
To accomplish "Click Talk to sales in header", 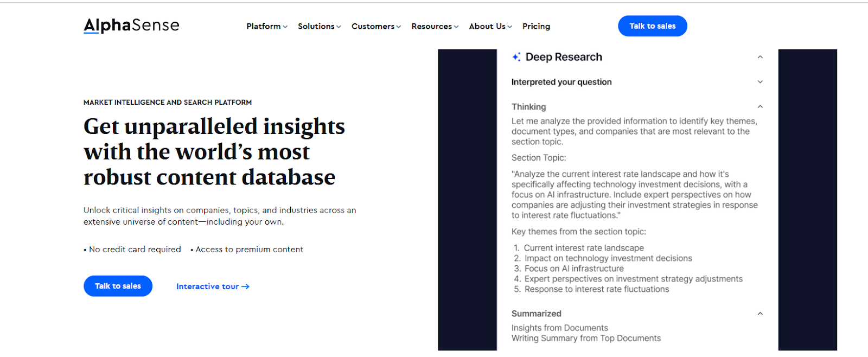I will [653, 26].
